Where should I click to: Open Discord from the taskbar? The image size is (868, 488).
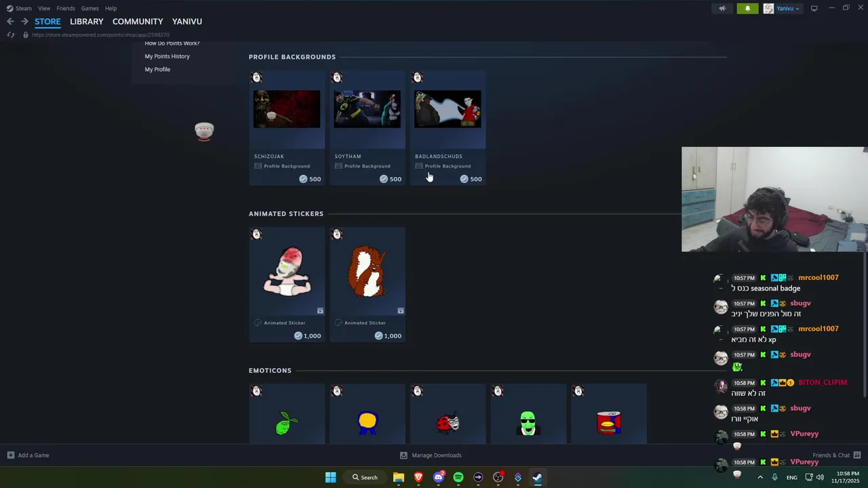(439, 477)
